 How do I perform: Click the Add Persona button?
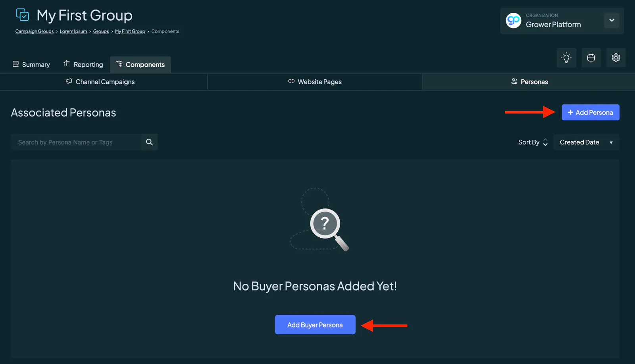tap(591, 112)
